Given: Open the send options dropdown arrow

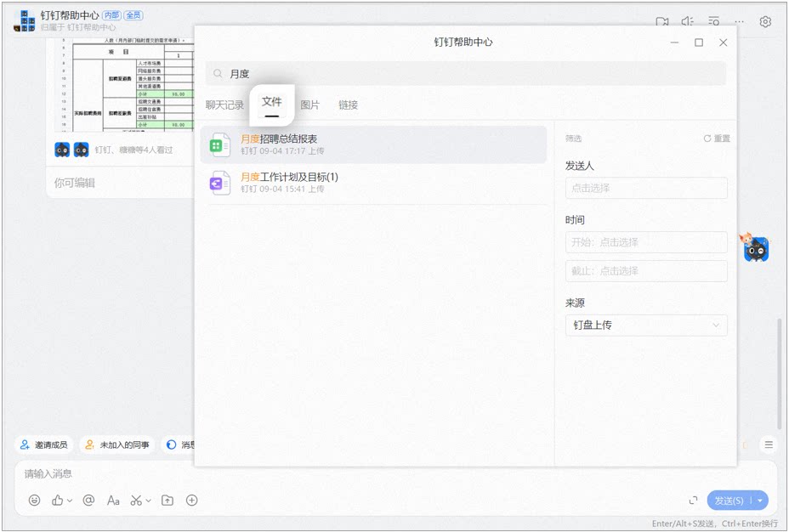Looking at the screenshot, I should point(760,501).
